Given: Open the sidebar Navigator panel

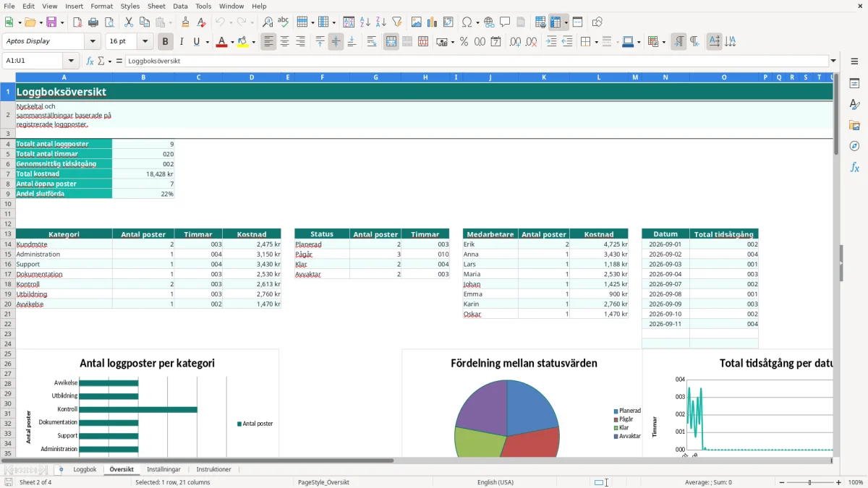Looking at the screenshot, I should click(854, 146).
